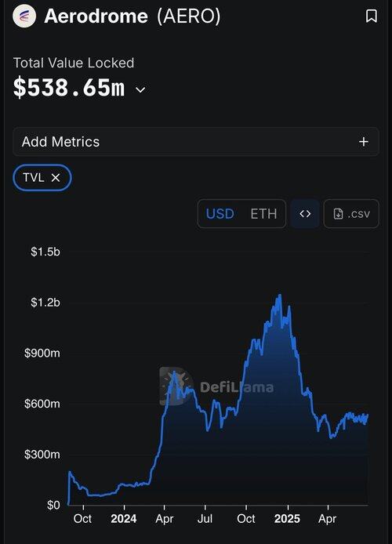Image resolution: width=392 pixels, height=544 pixels.
Task: Expand the chevron next to $538.65m
Action: [140, 89]
